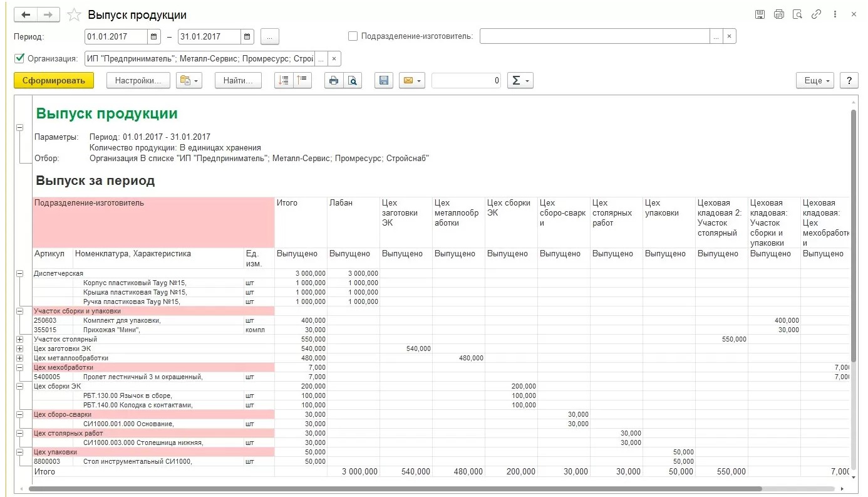Expand the Участок столярный row group
The image size is (868, 497).
point(19,339)
